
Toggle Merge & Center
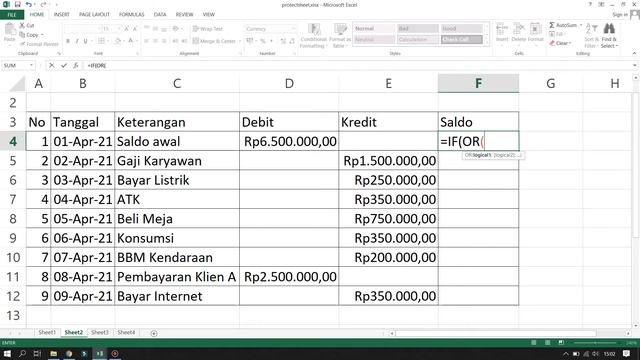tap(214, 41)
